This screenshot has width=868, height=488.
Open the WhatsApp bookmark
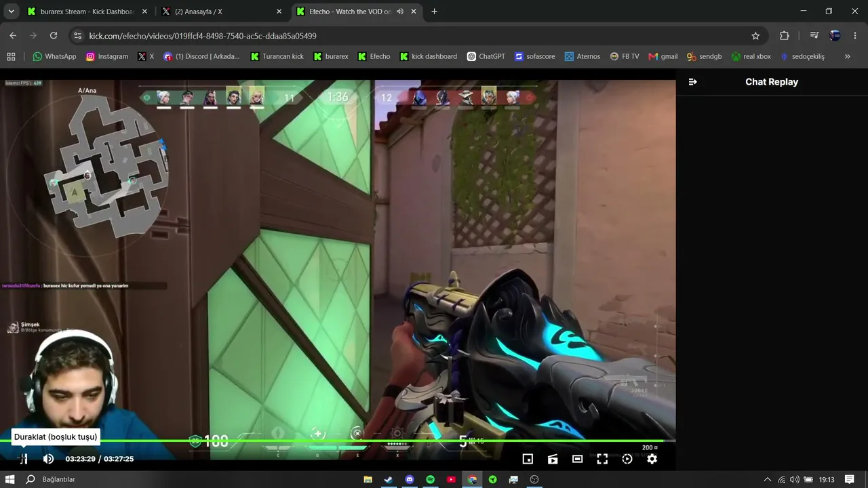(x=54, y=56)
